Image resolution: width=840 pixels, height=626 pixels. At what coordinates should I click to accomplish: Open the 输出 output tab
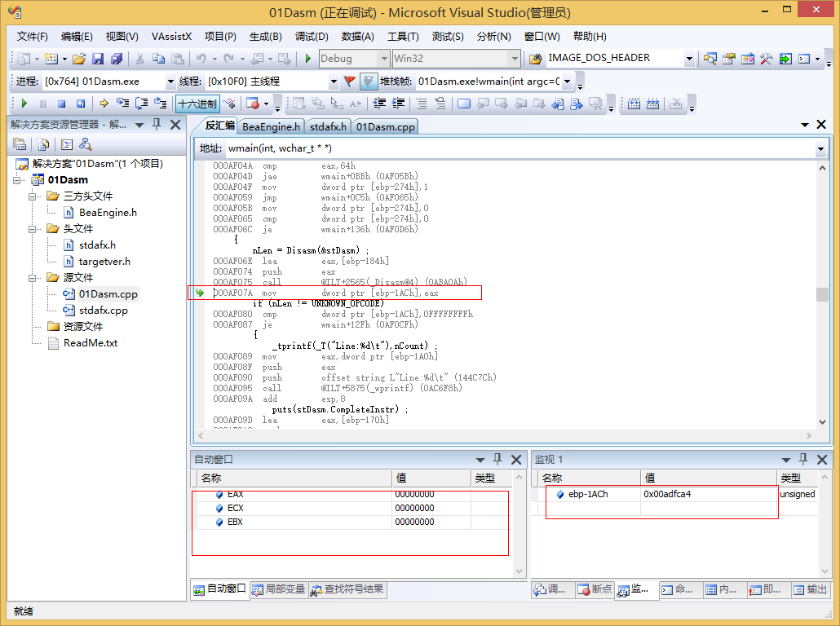point(810,589)
